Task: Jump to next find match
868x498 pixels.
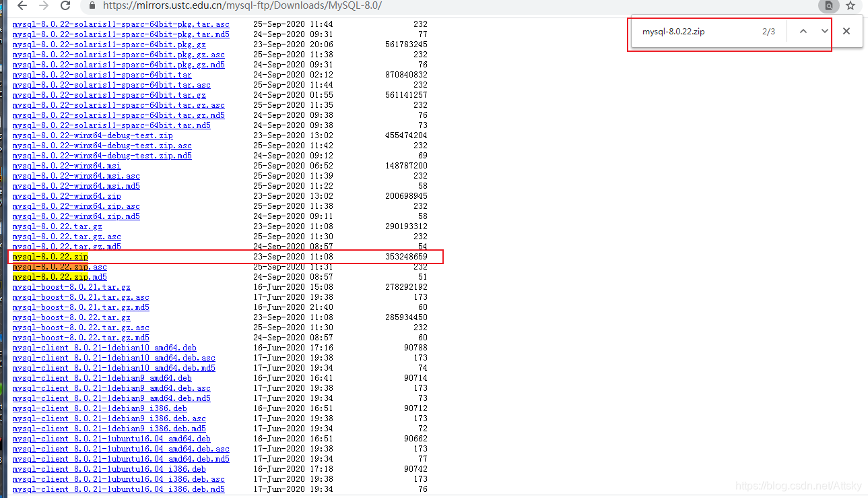Action: [825, 31]
